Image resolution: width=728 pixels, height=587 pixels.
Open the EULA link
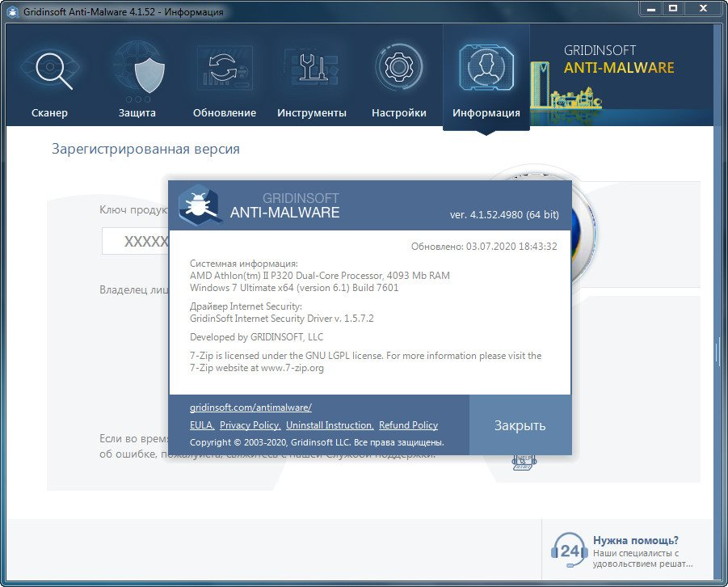click(x=201, y=425)
